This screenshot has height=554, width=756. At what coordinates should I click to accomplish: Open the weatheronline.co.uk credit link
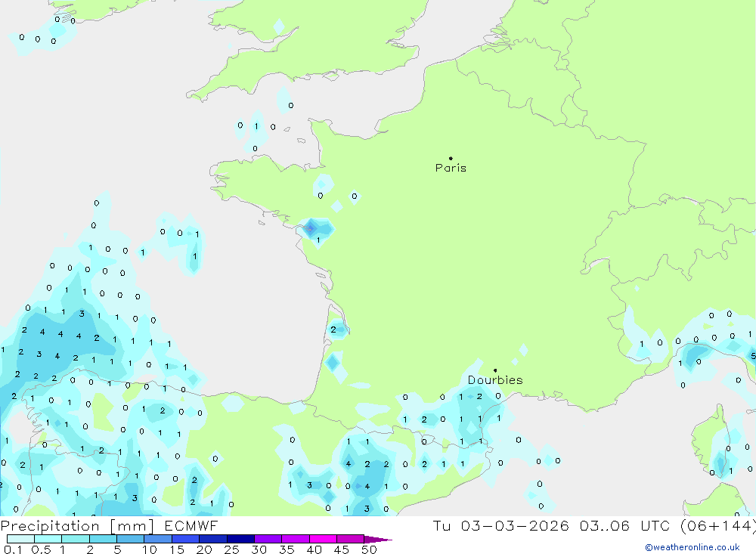[x=692, y=547]
